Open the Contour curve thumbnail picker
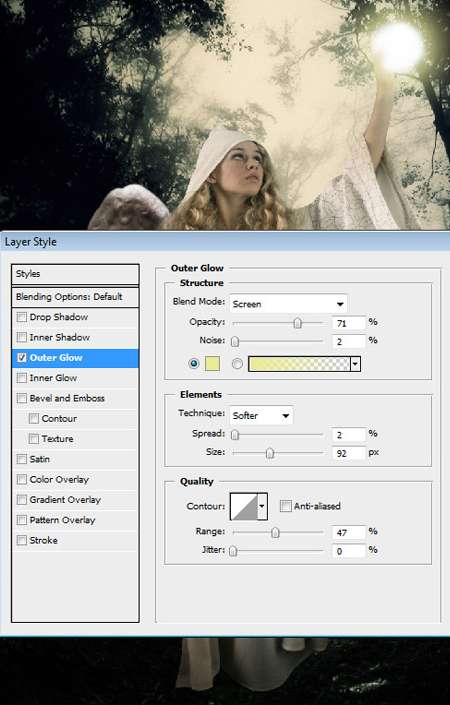 tap(244, 506)
